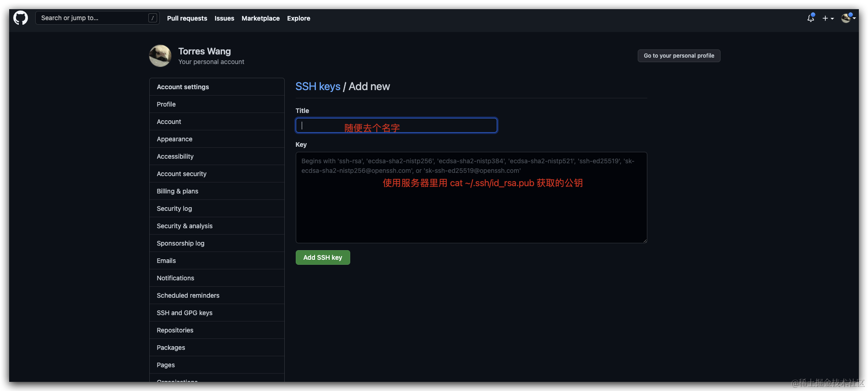Click the GitHub Octocat logo

pos(21,18)
